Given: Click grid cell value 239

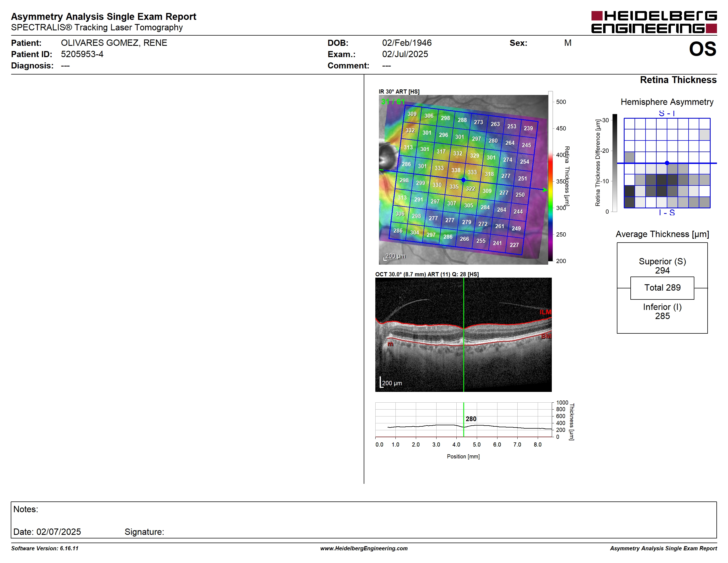Looking at the screenshot, I should click(x=528, y=128).
